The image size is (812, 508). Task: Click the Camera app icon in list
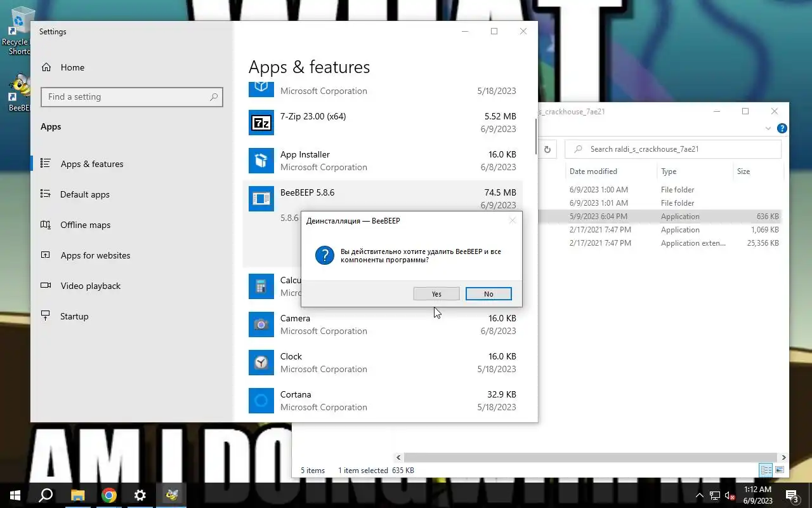[261, 324]
